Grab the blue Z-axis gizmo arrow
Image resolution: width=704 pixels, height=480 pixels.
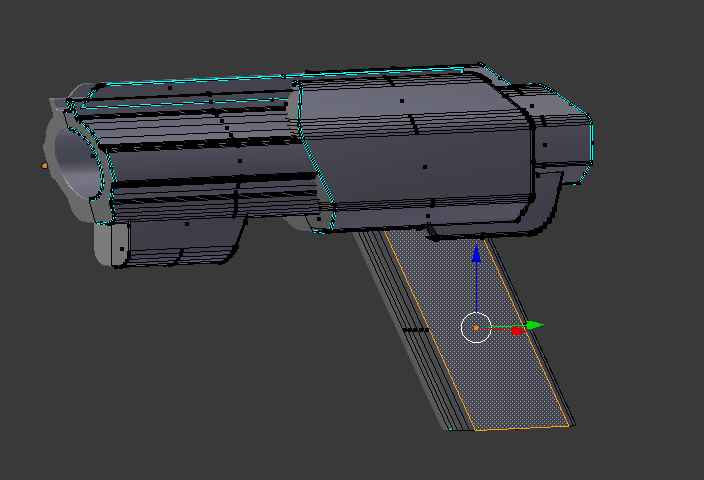click(x=476, y=254)
